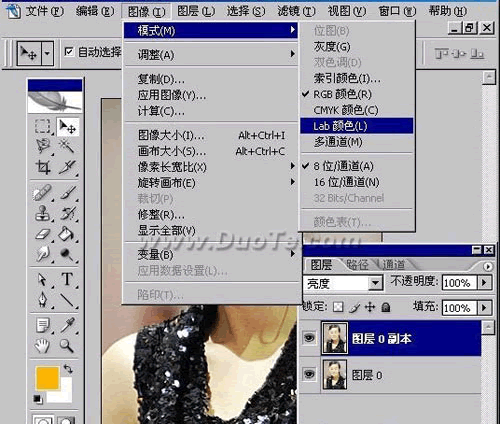Click the orange foreground color swatch

coord(48,378)
